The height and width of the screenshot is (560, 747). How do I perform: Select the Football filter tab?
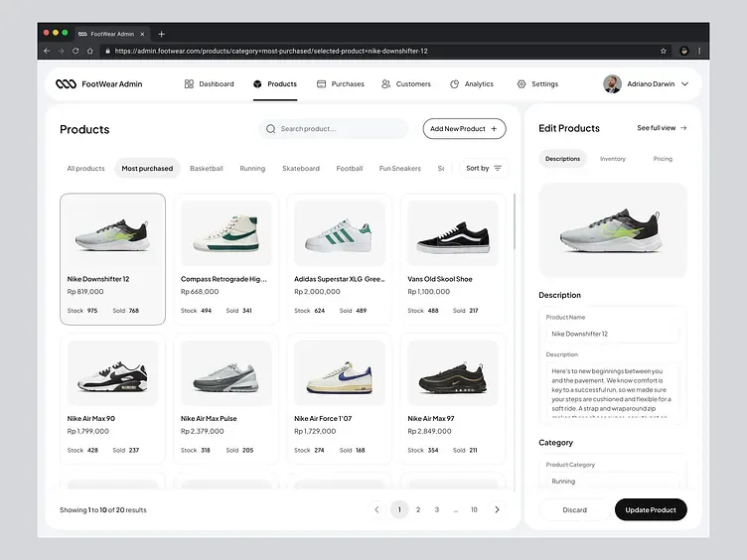tap(350, 168)
